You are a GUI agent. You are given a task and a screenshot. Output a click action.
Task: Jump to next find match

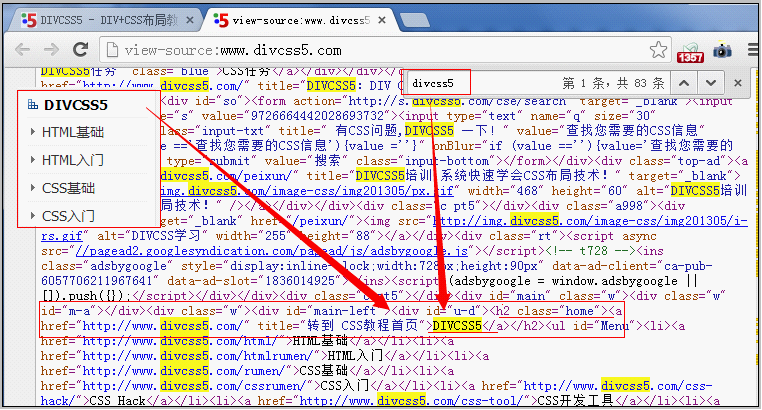pyautogui.click(x=710, y=83)
